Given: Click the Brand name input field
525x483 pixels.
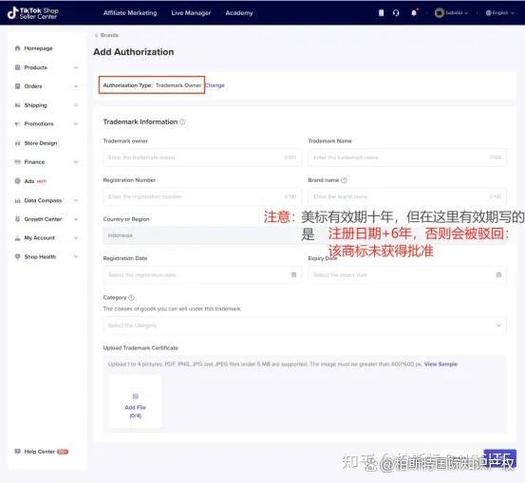Looking at the screenshot, I should click(407, 196).
